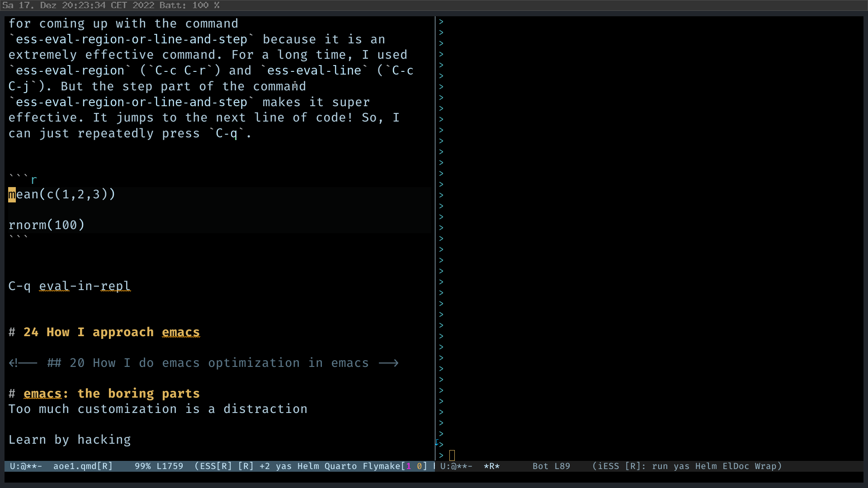Click the aoe1.qmd[R] buffer name in mode line
The height and width of the screenshot is (488, 868).
[x=83, y=466]
